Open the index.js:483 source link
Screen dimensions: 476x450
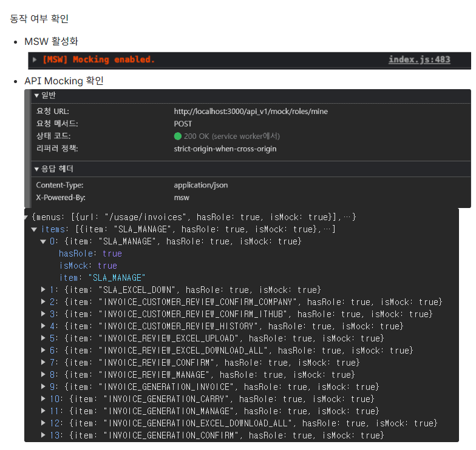click(x=419, y=59)
